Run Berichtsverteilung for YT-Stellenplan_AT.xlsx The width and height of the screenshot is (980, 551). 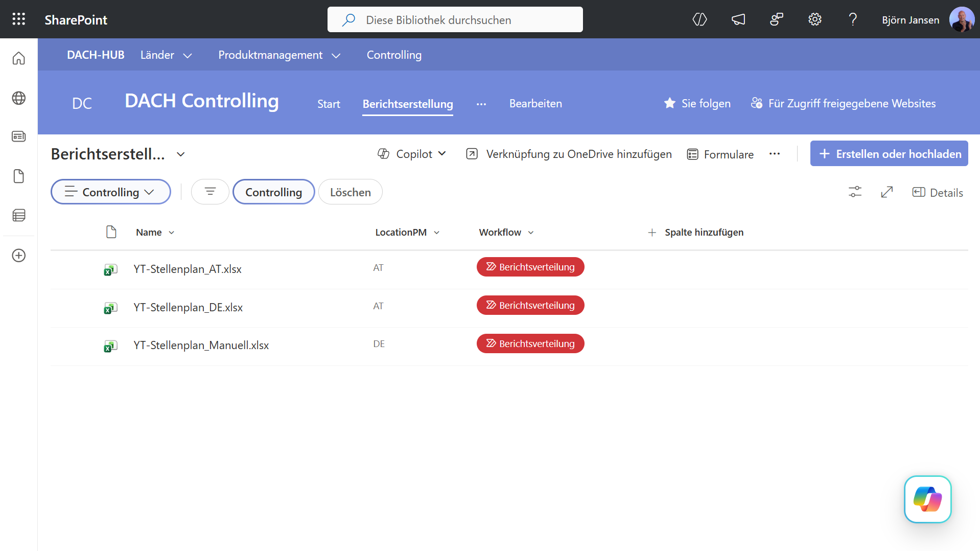[x=530, y=267]
